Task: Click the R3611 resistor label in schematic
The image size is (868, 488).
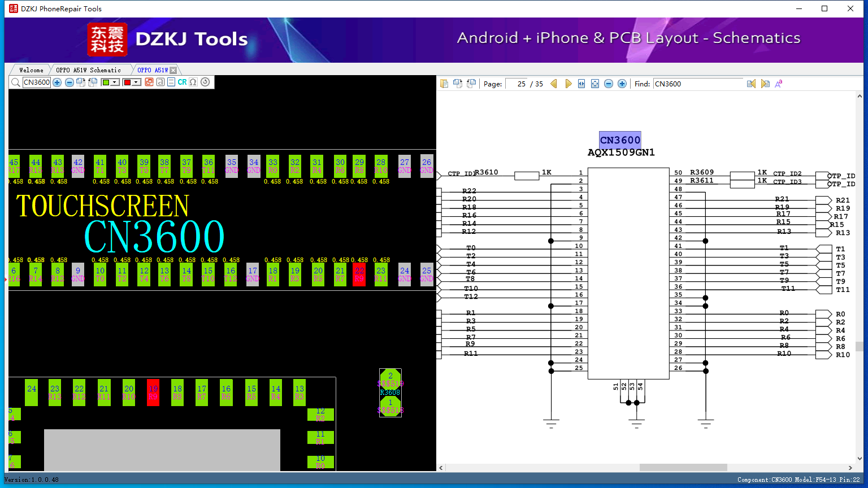Action: (x=702, y=181)
